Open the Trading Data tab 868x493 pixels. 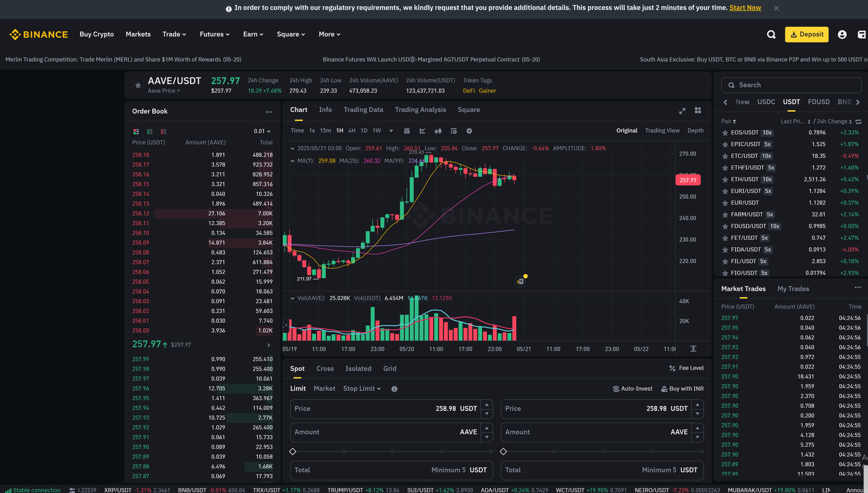(x=363, y=110)
